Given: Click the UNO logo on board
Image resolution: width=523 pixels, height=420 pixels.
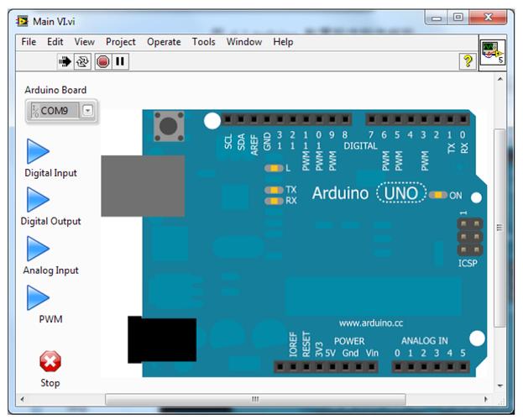Looking at the screenshot, I should point(401,193).
